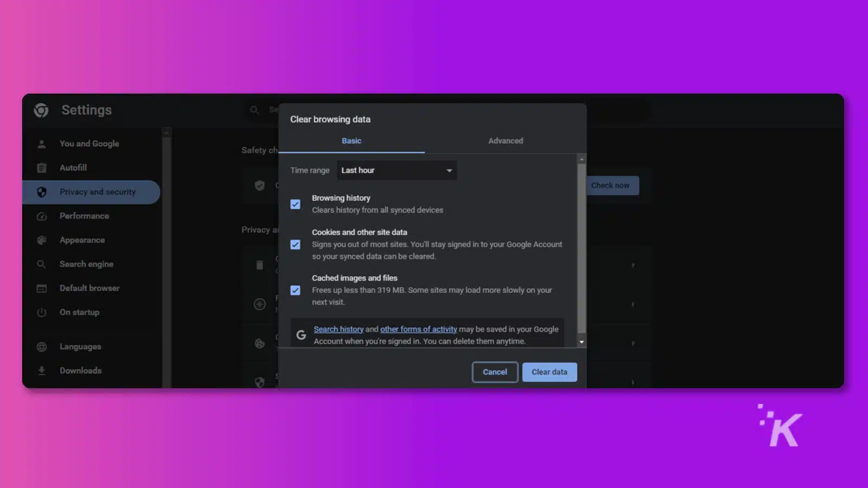868x488 pixels.
Task: Uncheck Cached images and files
Action: coord(295,290)
